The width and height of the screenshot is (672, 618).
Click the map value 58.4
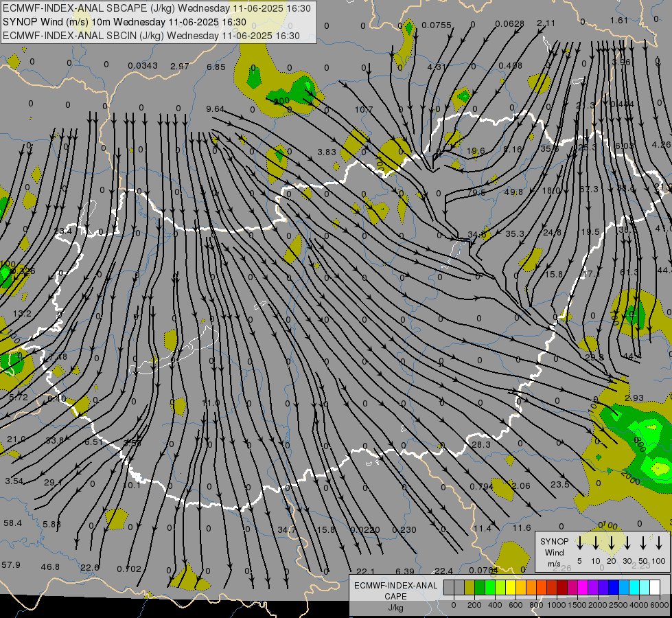12,523
